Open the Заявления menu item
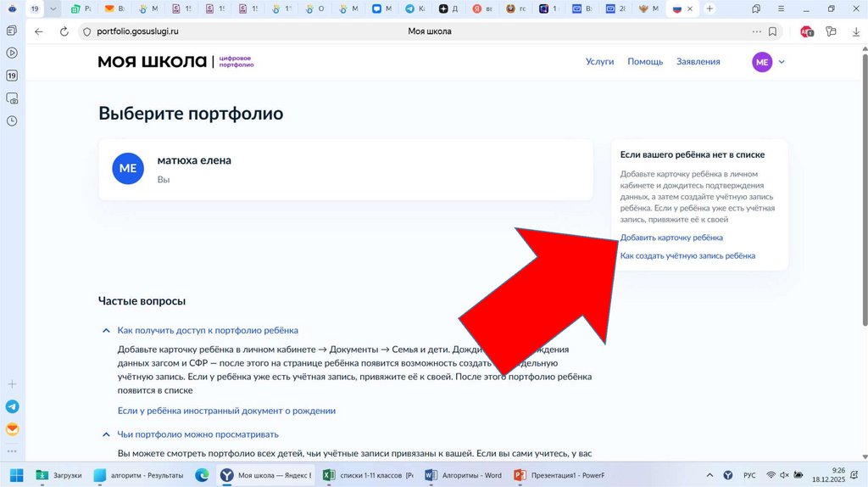 [698, 61]
